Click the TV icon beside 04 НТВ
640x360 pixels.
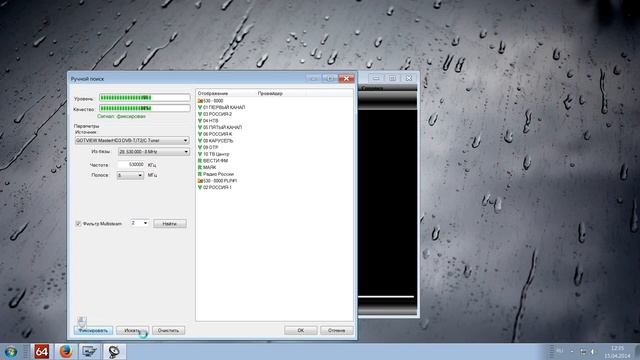200,121
